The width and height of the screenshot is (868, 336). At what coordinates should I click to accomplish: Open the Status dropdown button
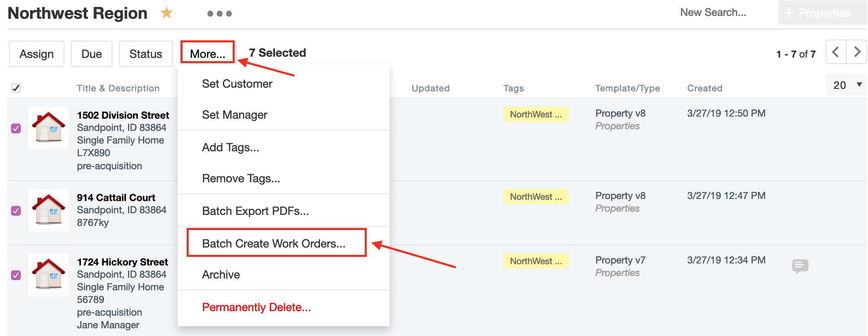click(x=145, y=54)
